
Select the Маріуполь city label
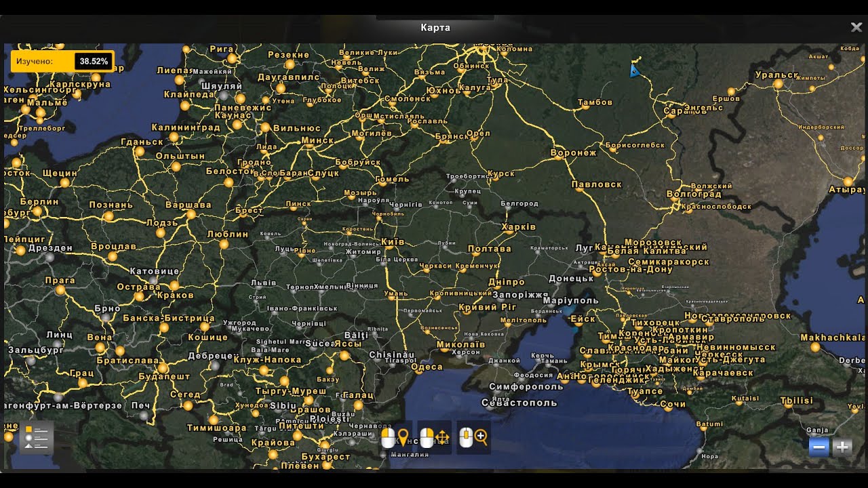571,300
